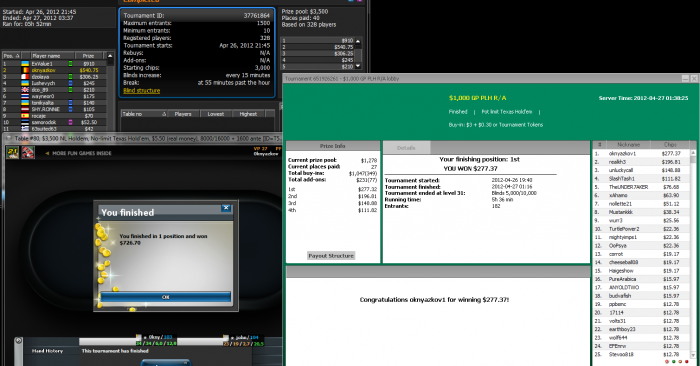The height and width of the screenshot is (366, 700).
Task: Click the Server Time text in lobby
Action: click(643, 98)
